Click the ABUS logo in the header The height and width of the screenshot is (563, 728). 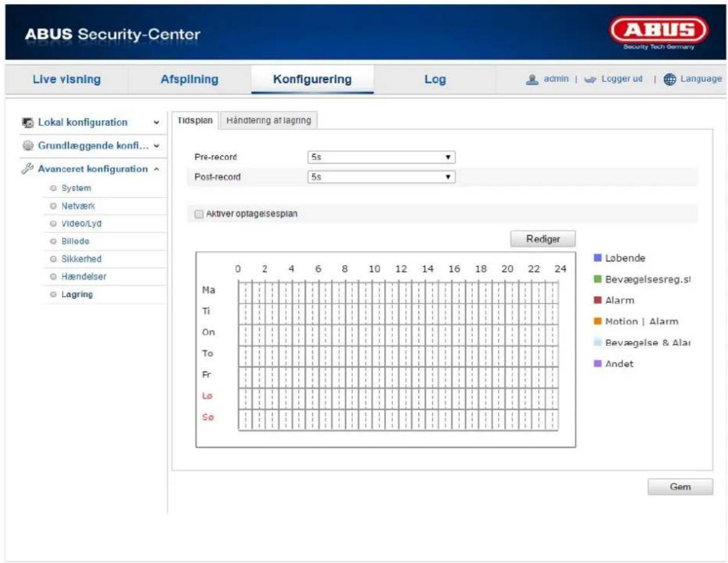(x=658, y=33)
